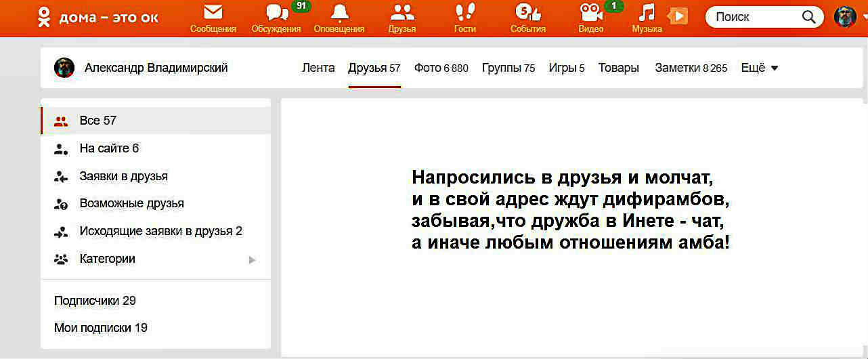This screenshot has width=868, height=359.
Task: Select the Друзья 57 tab
Action: tap(374, 68)
